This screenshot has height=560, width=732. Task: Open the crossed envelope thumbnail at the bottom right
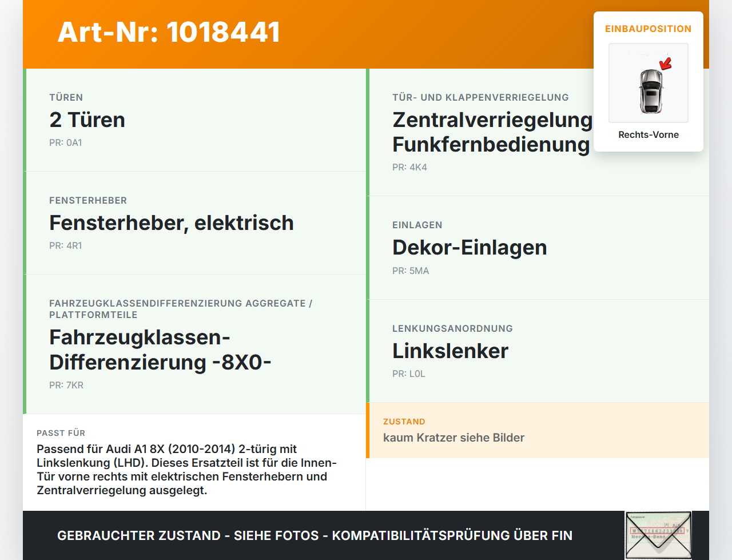tap(658, 535)
